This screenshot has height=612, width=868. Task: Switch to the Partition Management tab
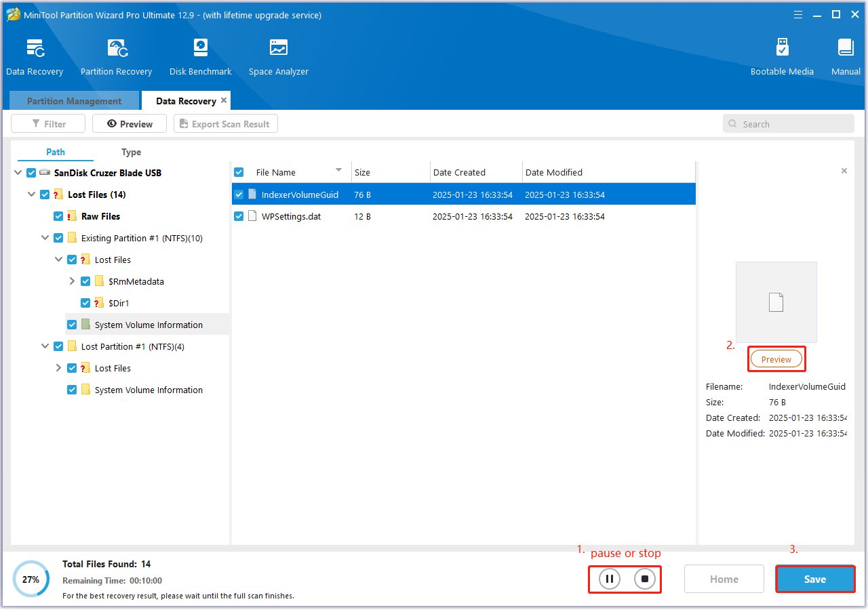(x=74, y=101)
